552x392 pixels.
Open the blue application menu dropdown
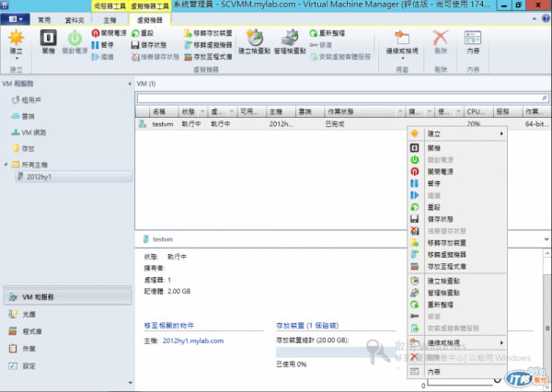pos(15,19)
